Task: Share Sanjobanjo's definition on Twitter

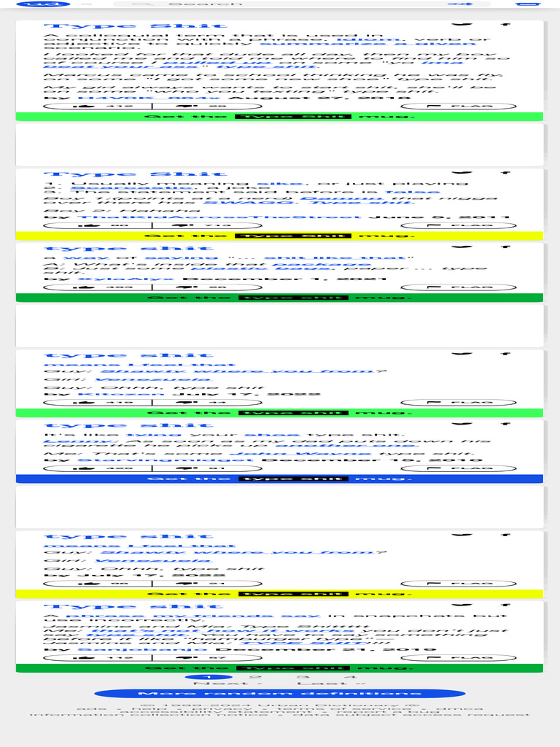Action: tap(462, 605)
